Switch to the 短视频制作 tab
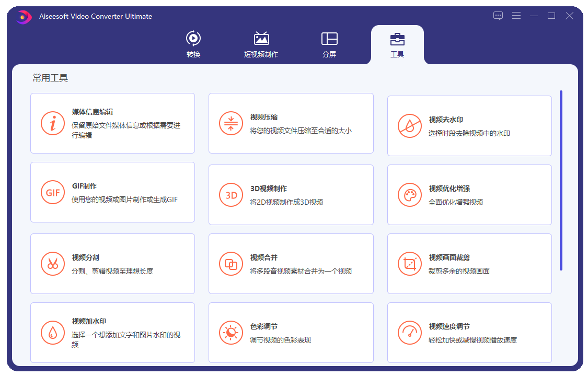This screenshot has width=588, height=376. (261, 44)
